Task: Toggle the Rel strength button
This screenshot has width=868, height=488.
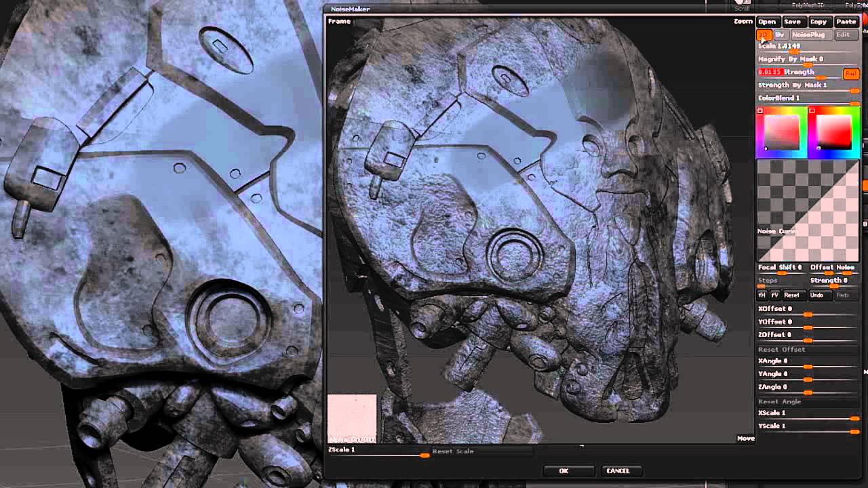Action: click(850, 73)
